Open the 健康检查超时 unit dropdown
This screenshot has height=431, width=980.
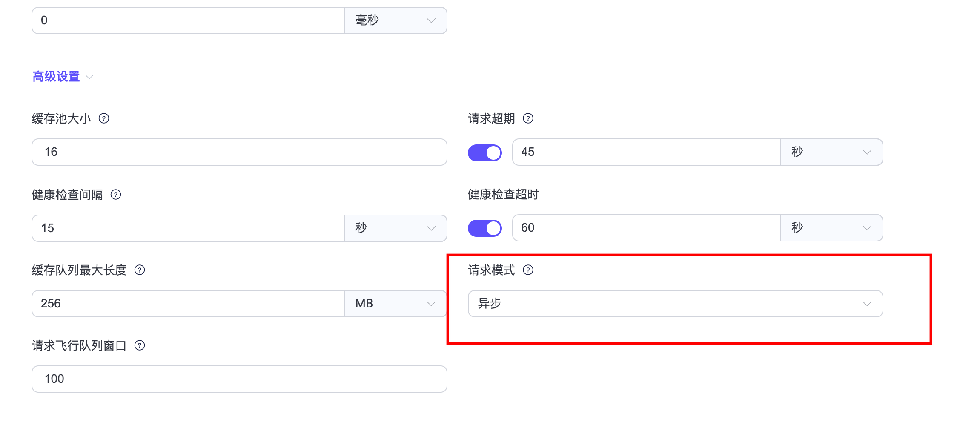pyautogui.click(x=831, y=228)
